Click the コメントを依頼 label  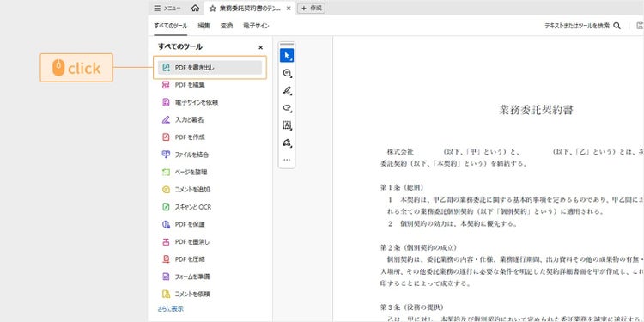192,294
